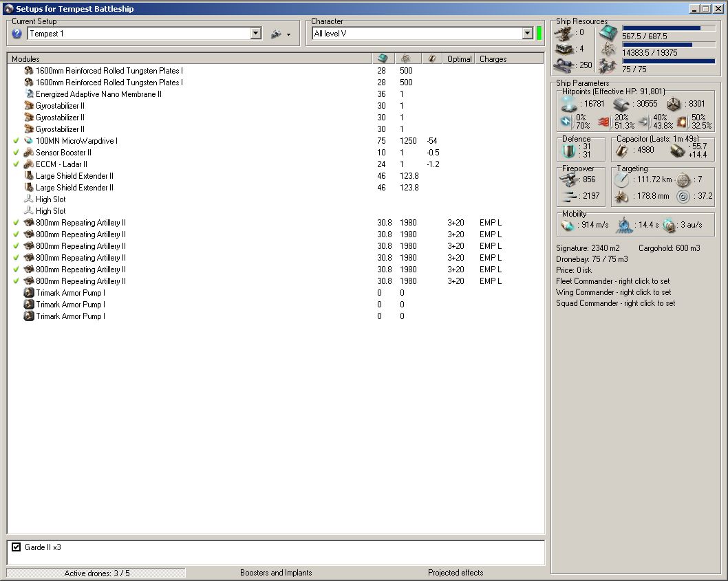This screenshot has width=728, height=581.
Task: Click the thermal resistance icon
Action: tap(604, 122)
